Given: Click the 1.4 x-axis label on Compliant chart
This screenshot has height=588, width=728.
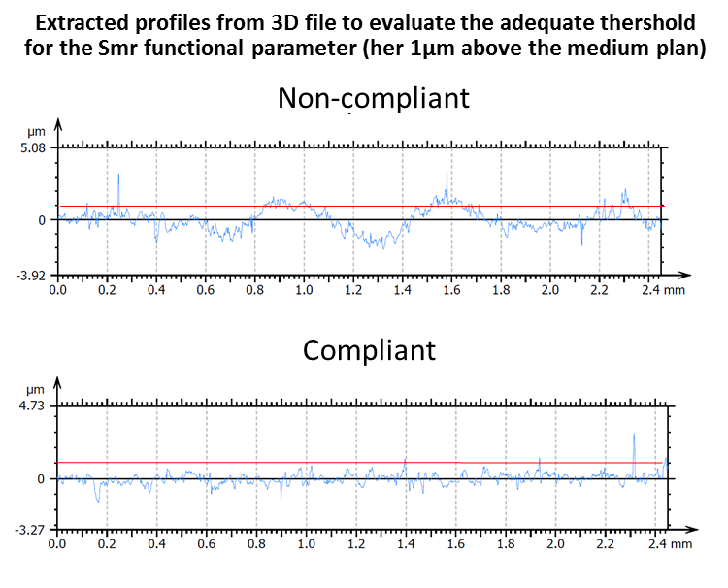Looking at the screenshot, I should pos(406,544).
